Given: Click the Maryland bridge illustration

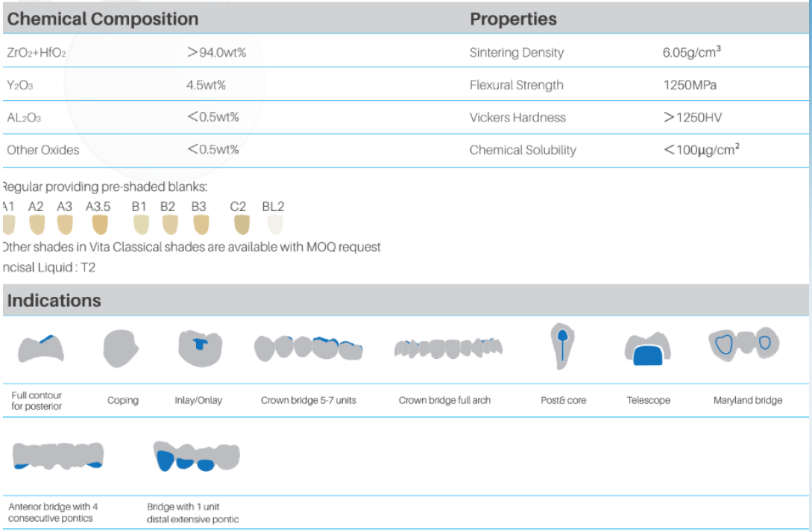Looking at the screenshot, I should pyautogui.click(x=744, y=344).
